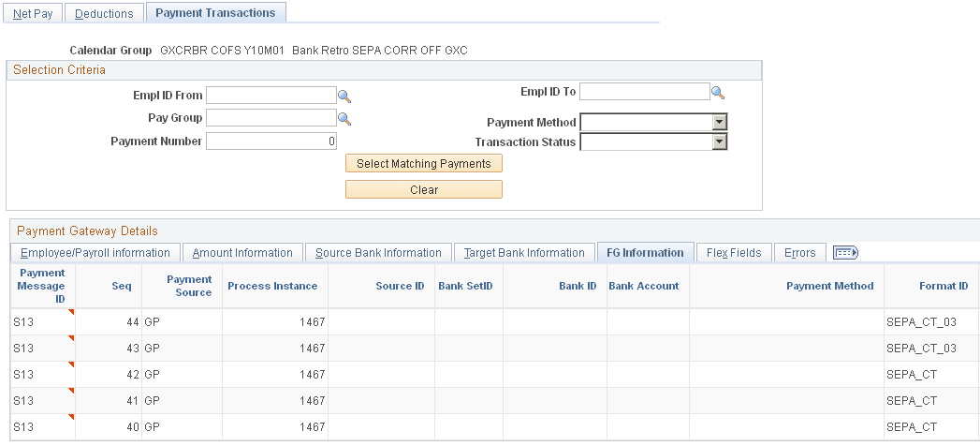Image resolution: width=980 pixels, height=446 pixels.
Task: Sort by Format ID column header
Action: pos(943,286)
